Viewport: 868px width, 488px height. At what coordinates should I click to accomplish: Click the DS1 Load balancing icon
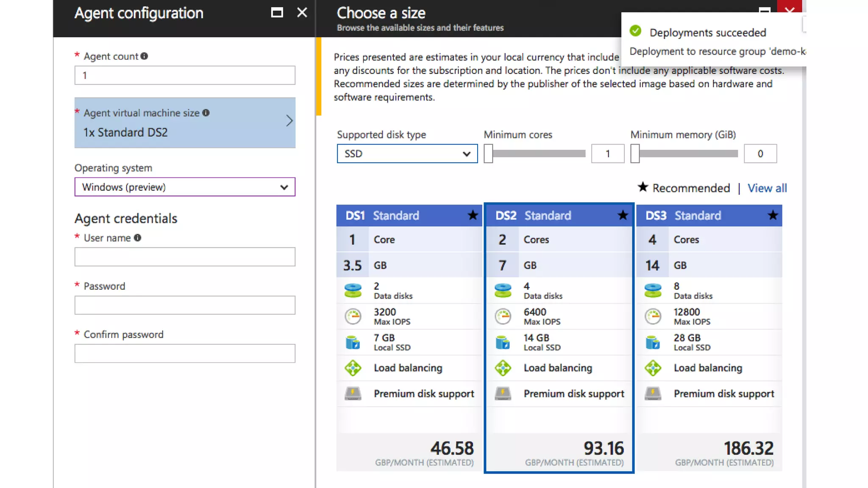353,368
